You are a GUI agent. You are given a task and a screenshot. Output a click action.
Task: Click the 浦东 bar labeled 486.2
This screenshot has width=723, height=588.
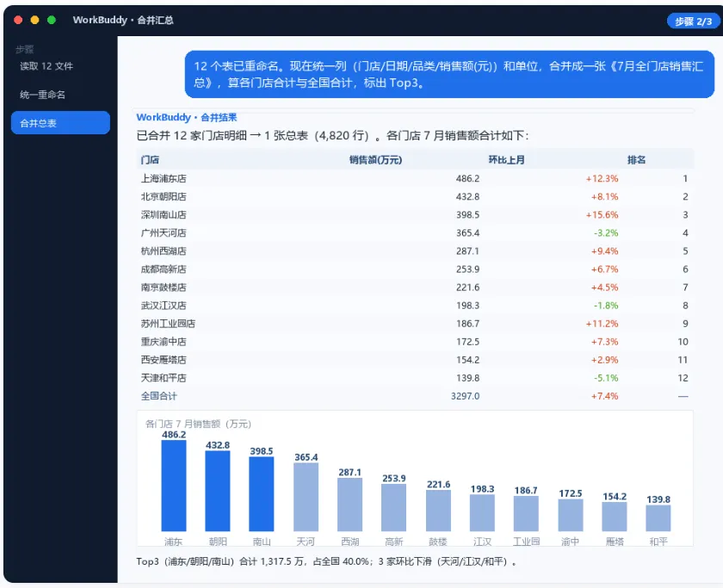tap(174, 486)
